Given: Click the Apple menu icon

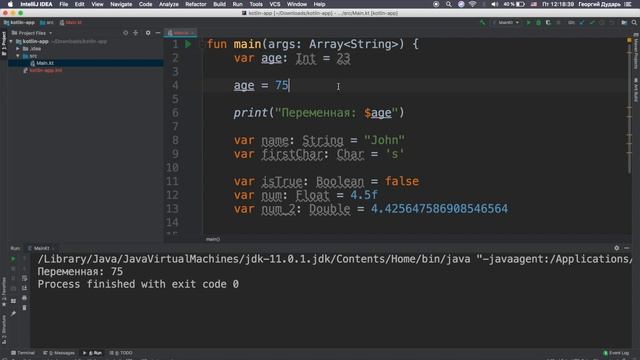Looking at the screenshot, I should tap(10, 4).
